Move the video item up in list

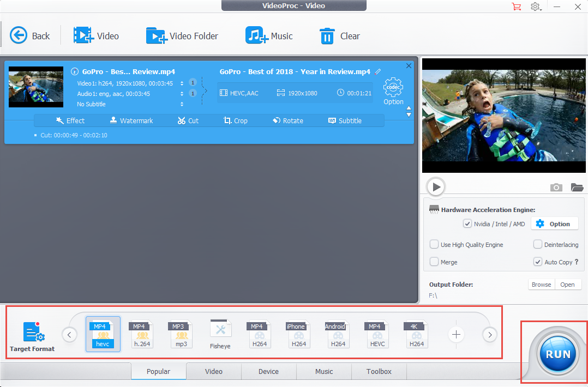pos(409,108)
